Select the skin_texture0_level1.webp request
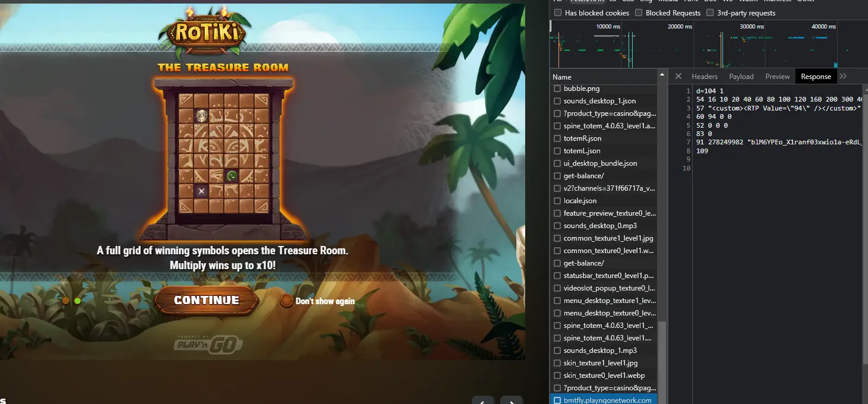The width and height of the screenshot is (868, 404). click(x=603, y=375)
